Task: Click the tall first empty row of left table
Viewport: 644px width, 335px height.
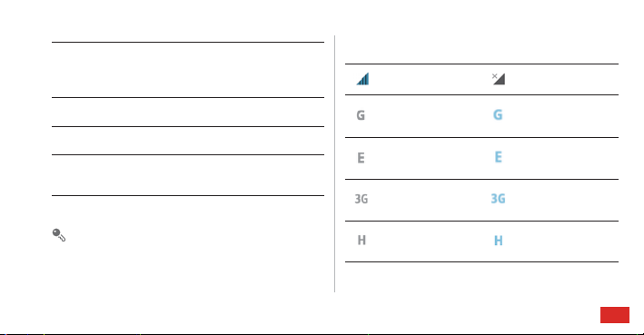Action: (x=188, y=70)
